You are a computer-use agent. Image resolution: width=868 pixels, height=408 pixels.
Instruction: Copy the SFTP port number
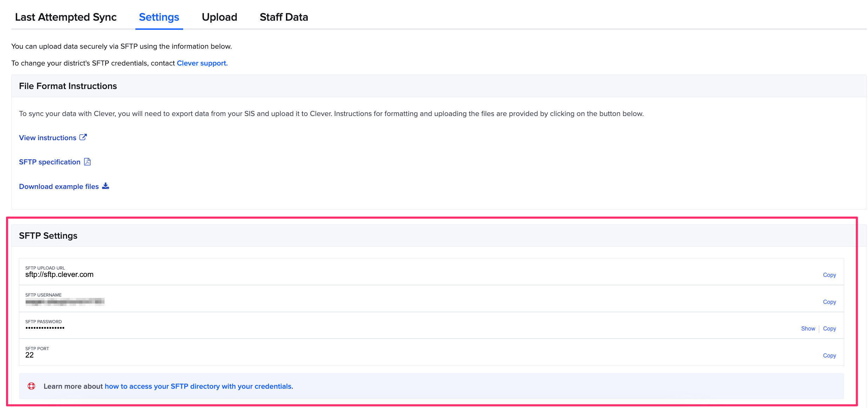[829, 355]
